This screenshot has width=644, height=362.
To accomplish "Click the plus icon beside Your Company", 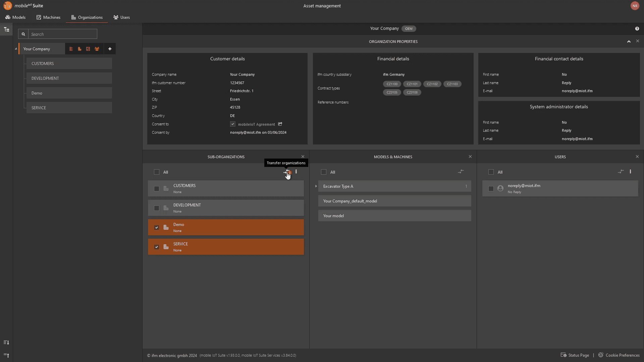I will (x=110, y=49).
